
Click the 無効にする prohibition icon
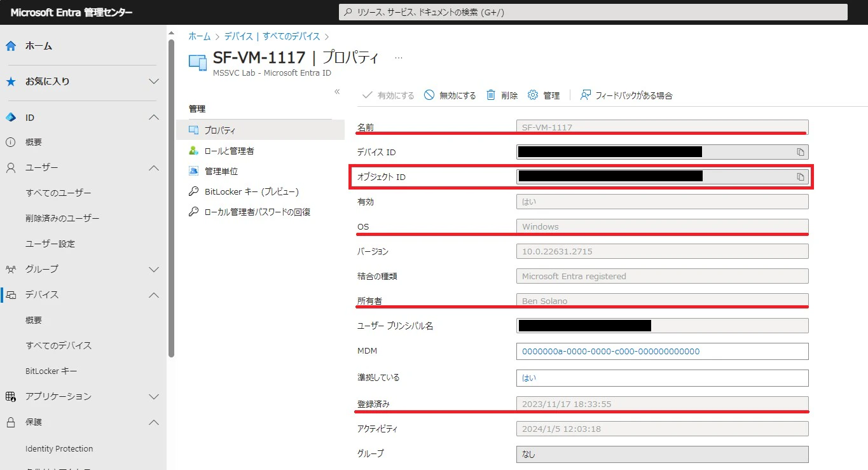(x=429, y=95)
